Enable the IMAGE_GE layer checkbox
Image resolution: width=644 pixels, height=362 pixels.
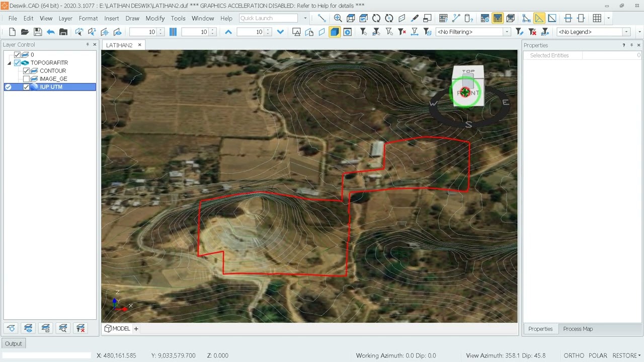pyautogui.click(x=27, y=79)
